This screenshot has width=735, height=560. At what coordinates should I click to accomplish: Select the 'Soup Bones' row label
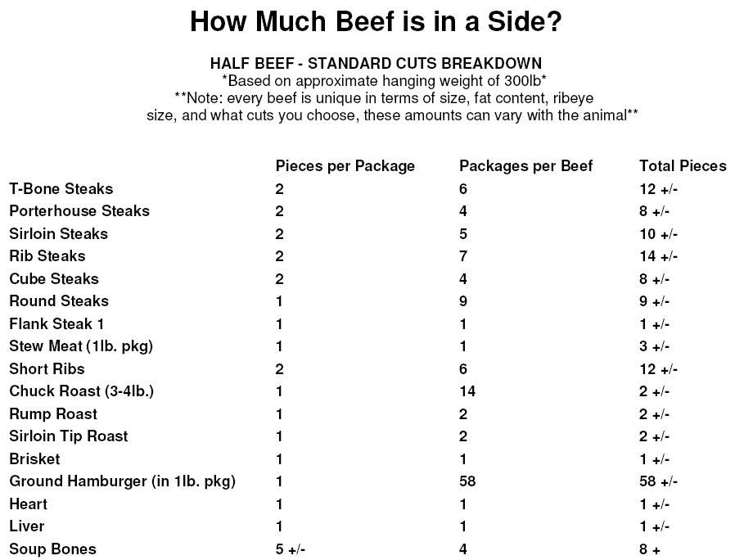53,549
